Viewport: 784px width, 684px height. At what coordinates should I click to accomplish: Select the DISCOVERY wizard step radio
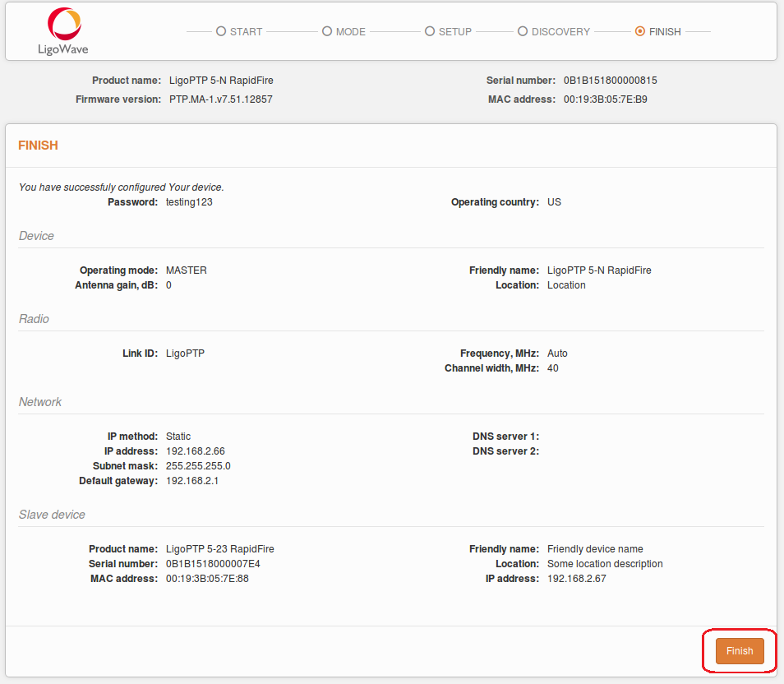point(523,31)
